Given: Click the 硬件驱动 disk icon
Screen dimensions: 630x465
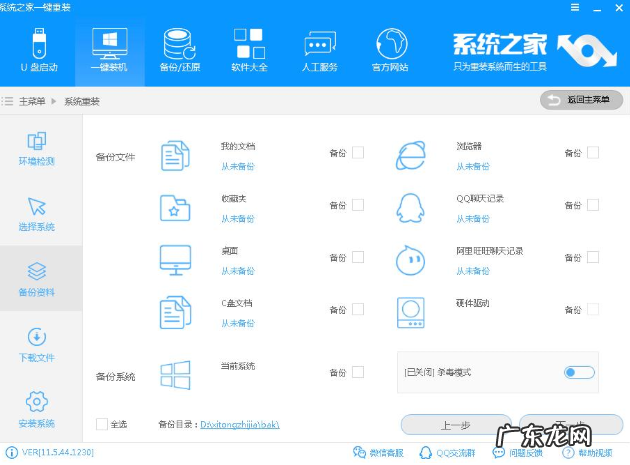Looking at the screenshot, I should (411, 313).
